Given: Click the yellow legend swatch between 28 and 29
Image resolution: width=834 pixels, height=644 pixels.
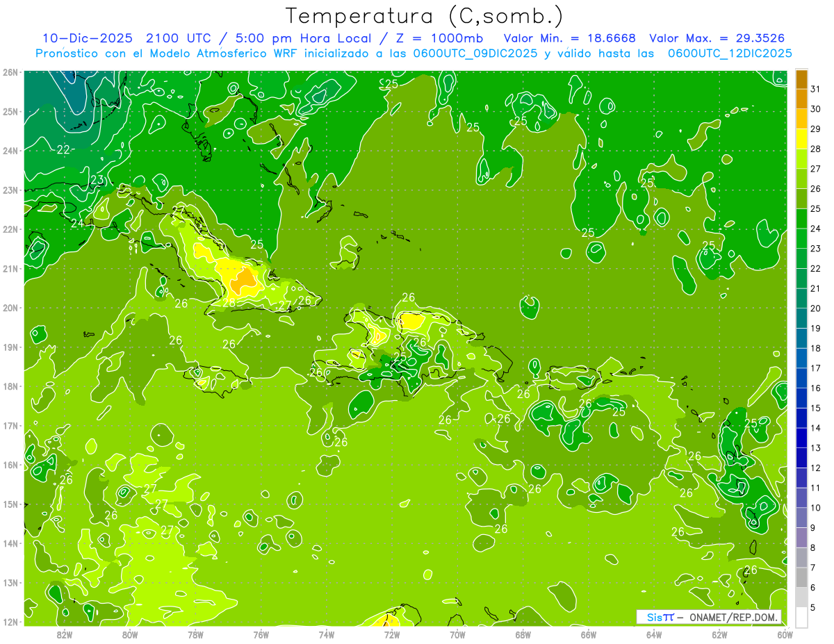Looking at the screenshot, I should 801,139.
